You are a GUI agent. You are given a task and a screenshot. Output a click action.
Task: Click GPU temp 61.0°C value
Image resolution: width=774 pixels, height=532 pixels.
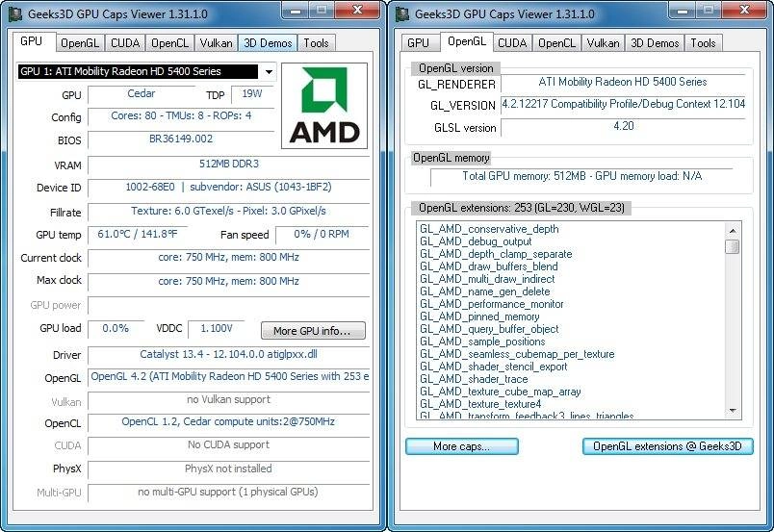click(138, 235)
